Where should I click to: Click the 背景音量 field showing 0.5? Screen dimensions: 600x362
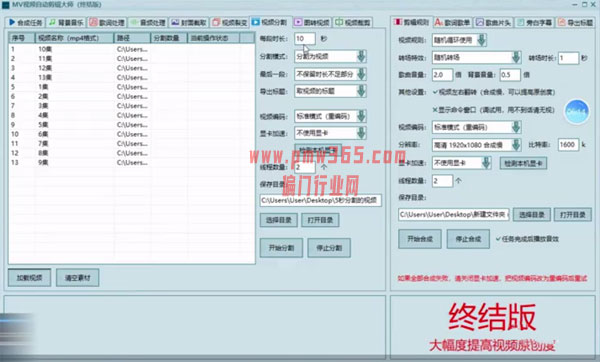point(510,75)
